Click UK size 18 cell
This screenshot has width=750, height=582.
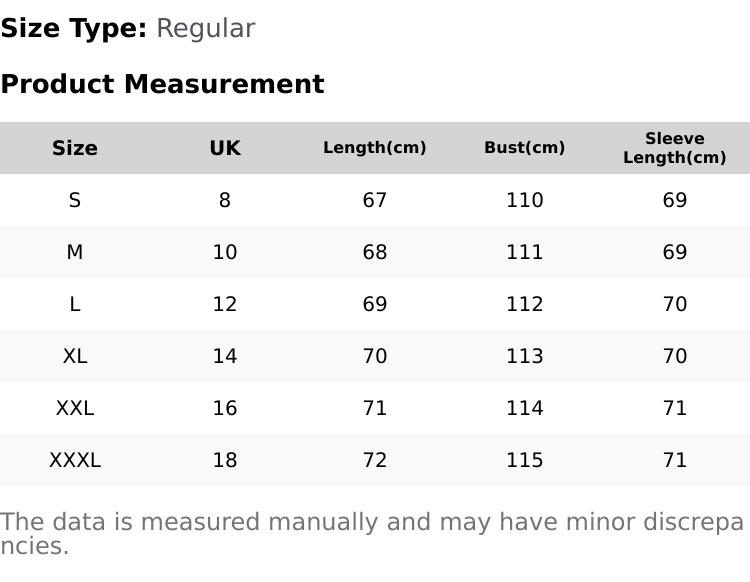(x=225, y=461)
